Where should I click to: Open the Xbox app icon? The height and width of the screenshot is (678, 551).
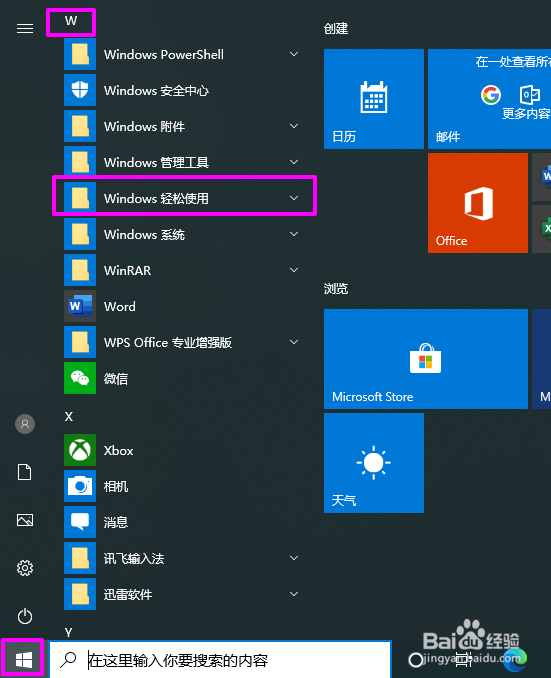(x=80, y=450)
